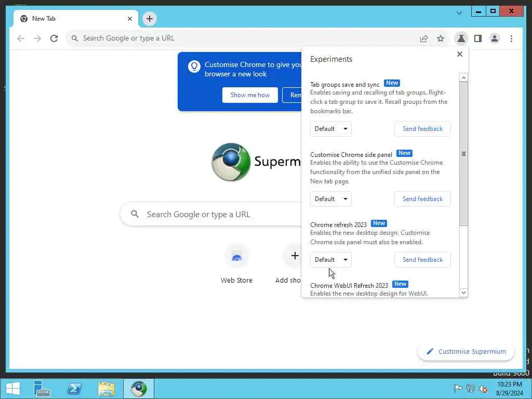Click the Show me how button

250,95
